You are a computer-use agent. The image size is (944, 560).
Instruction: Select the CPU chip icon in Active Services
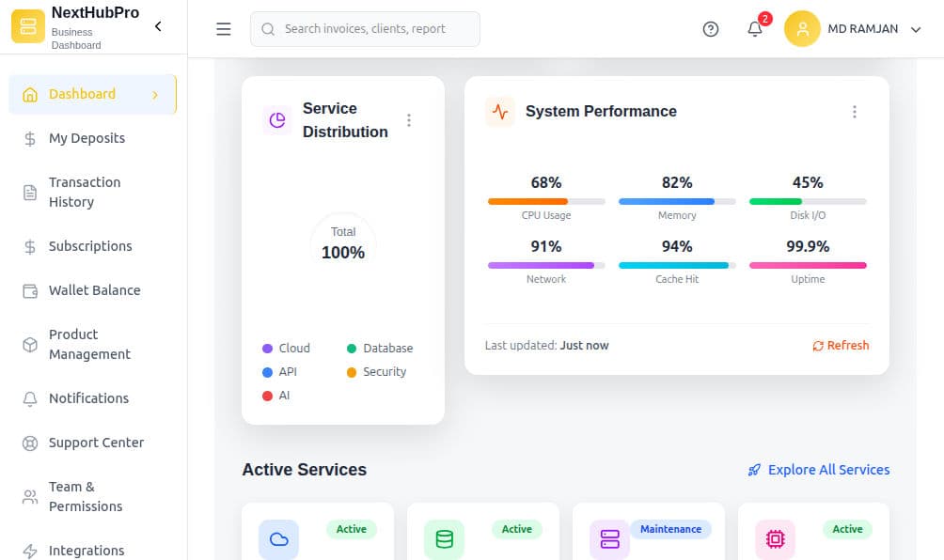(x=774, y=538)
